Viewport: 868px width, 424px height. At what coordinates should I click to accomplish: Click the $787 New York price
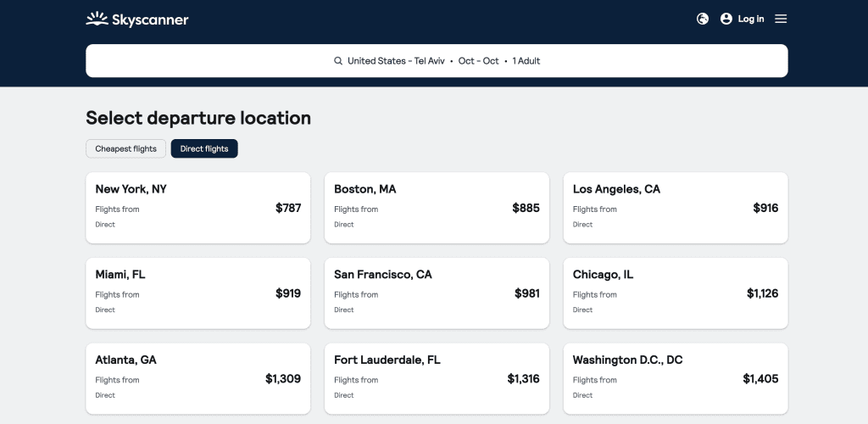pos(288,208)
